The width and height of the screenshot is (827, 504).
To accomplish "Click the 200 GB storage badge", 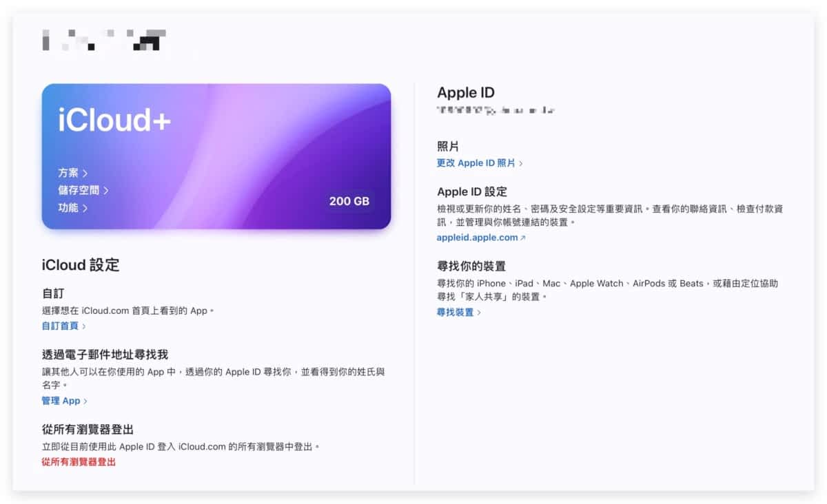I will (x=349, y=201).
